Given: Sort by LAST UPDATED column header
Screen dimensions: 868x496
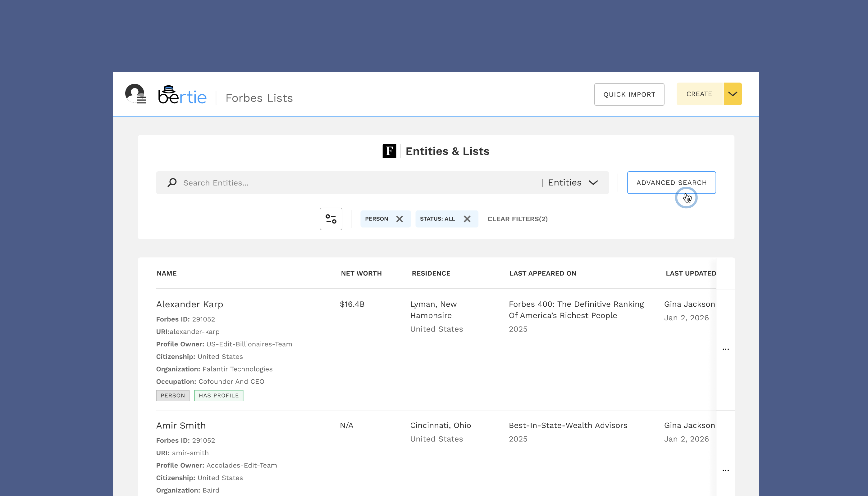Looking at the screenshot, I should point(690,273).
